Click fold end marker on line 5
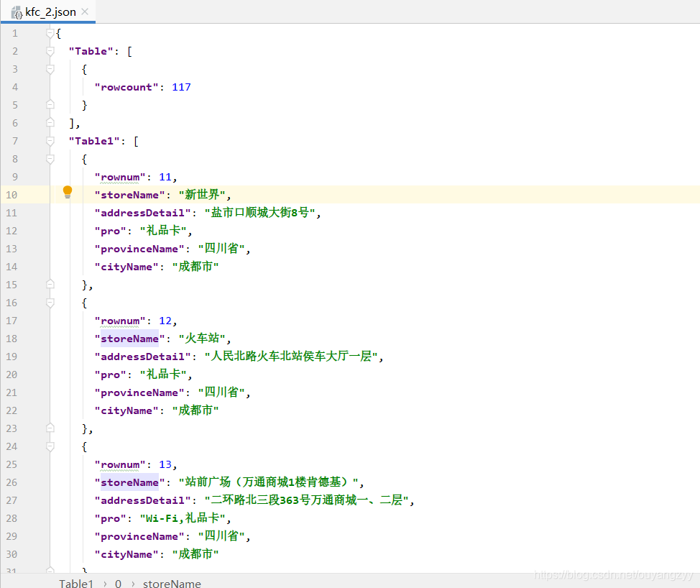Screen dimensions: 700x588 point(50,105)
